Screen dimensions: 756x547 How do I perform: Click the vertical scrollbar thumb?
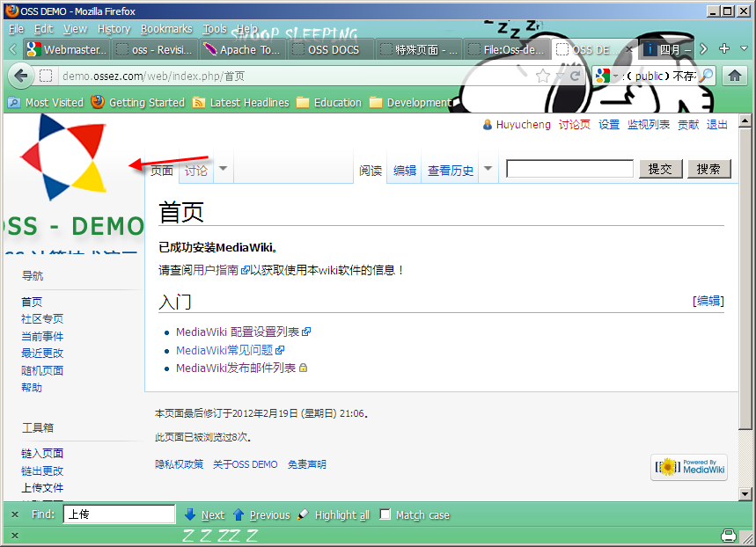pyautogui.click(x=745, y=278)
